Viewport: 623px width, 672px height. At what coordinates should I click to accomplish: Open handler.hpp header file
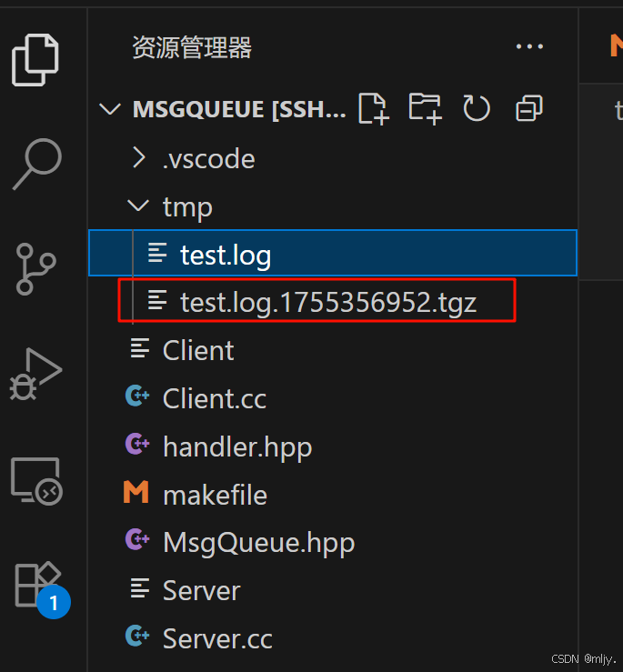333,446
